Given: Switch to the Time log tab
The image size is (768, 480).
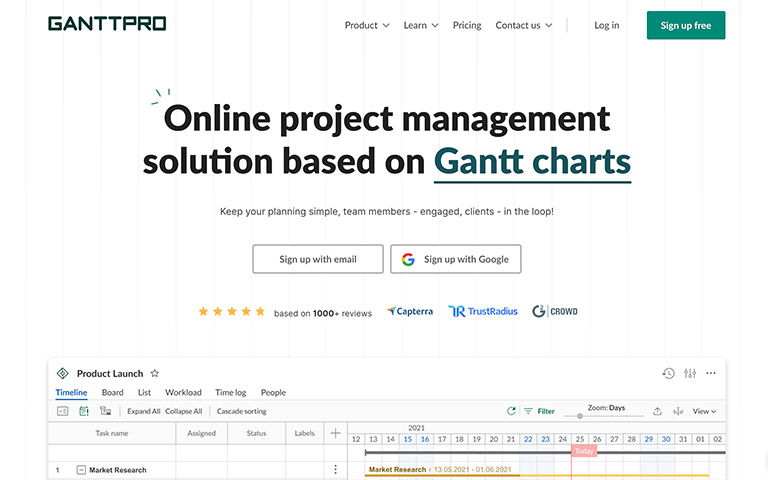Looking at the screenshot, I should click(x=231, y=392).
